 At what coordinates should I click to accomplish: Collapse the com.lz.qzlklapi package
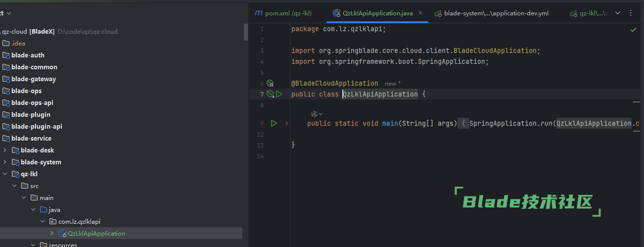click(x=43, y=221)
